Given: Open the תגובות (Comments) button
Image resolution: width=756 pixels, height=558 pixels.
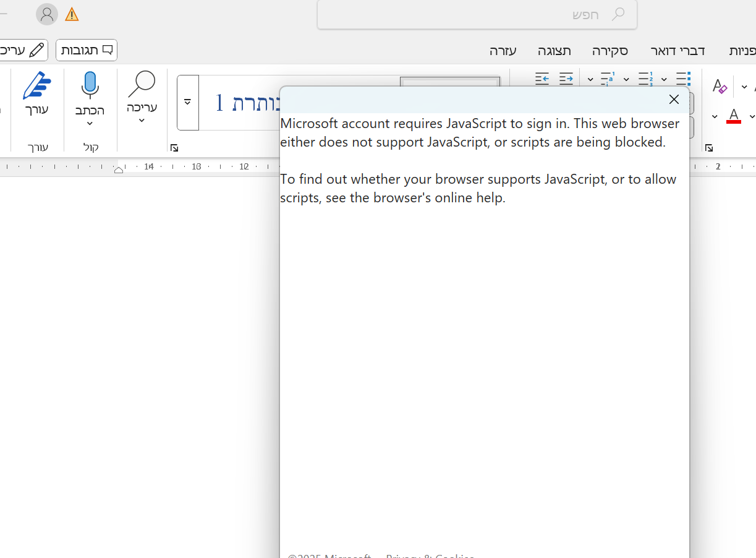Looking at the screenshot, I should tap(87, 50).
